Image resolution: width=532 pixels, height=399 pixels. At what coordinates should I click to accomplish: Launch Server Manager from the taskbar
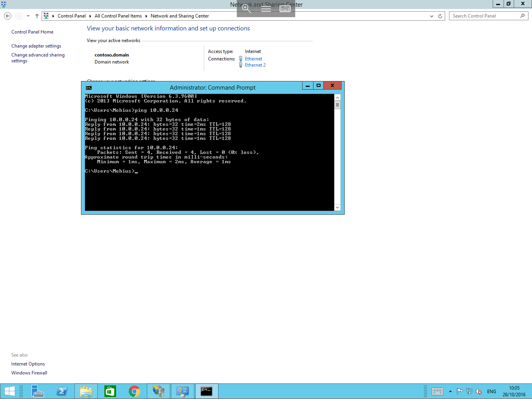click(x=38, y=391)
